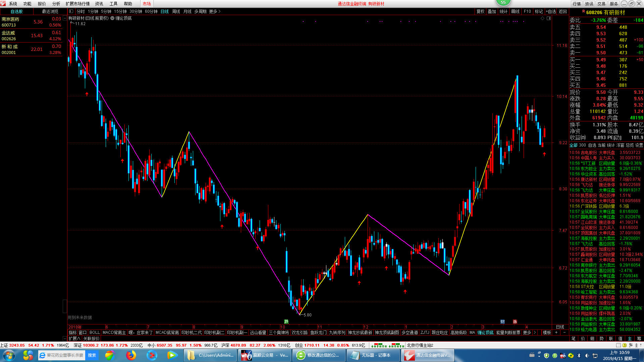Click the diamond icon at chart top right
The image size is (644, 362).
(543, 18)
